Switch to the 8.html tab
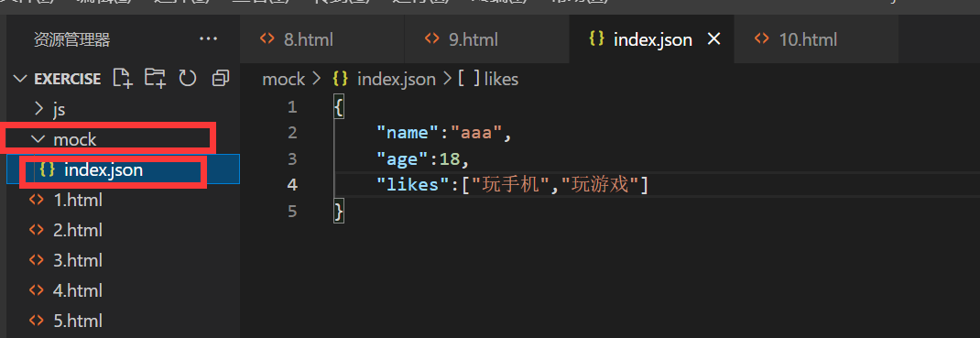This screenshot has width=980, height=338. click(321, 39)
